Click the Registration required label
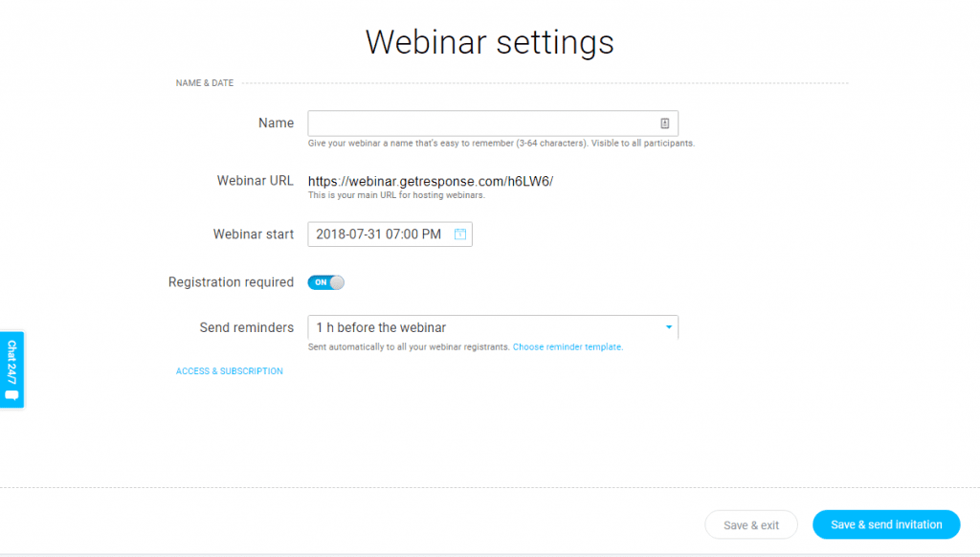 (231, 282)
